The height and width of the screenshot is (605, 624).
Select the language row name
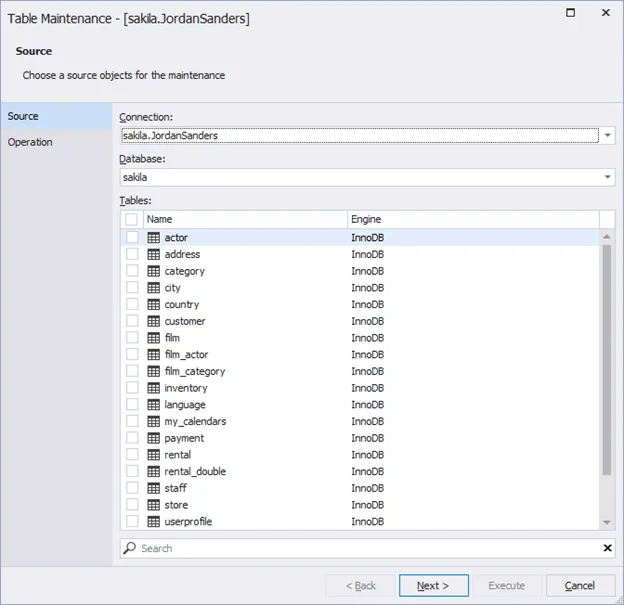pyautogui.click(x=185, y=405)
